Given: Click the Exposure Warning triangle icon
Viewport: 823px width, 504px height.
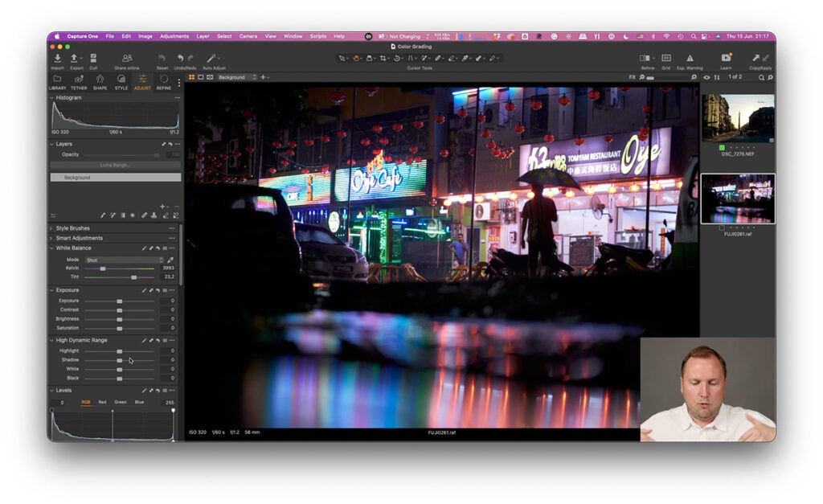Looking at the screenshot, I should (690, 58).
